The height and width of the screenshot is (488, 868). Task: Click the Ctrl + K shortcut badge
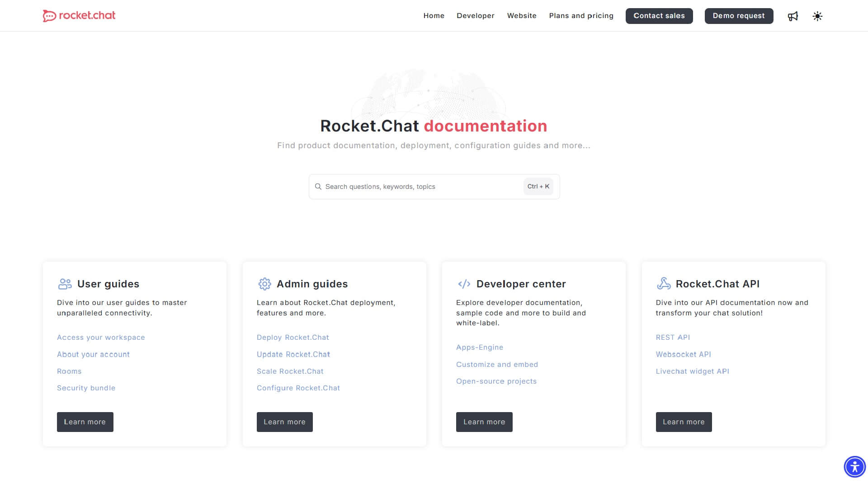point(538,187)
